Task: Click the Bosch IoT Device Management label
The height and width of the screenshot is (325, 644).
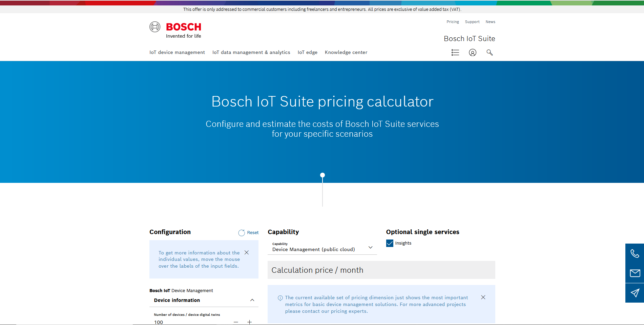Action: click(181, 291)
